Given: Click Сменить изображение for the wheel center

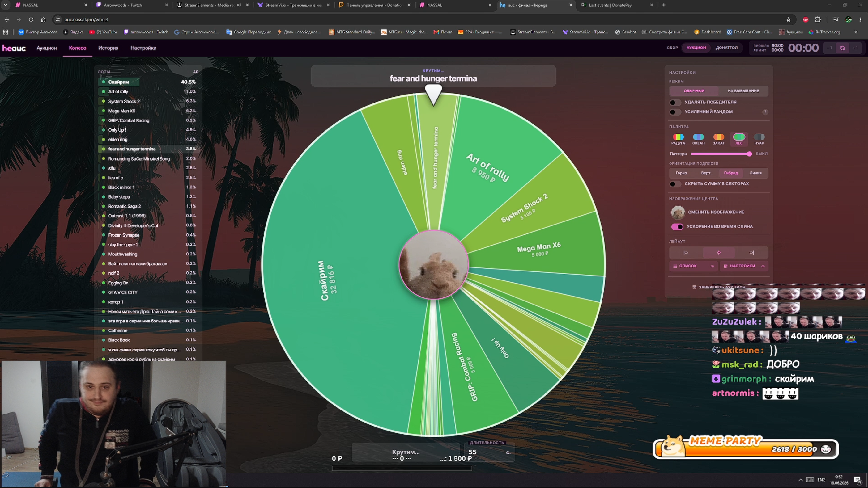Looking at the screenshot, I should pyautogui.click(x=716, y=212).
